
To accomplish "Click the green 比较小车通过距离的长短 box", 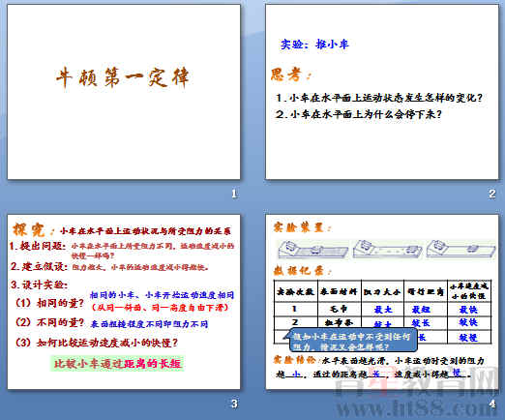I will [117, 363].
